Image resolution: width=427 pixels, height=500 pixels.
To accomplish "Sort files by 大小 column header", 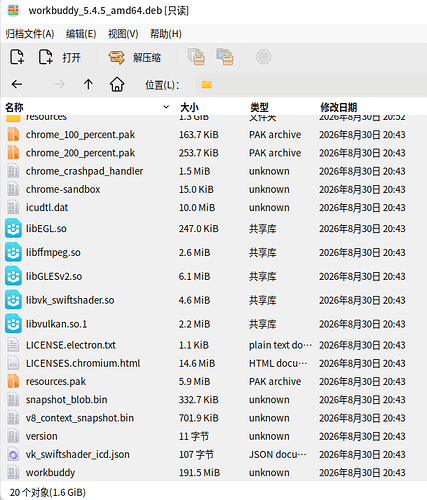I will click(x=189, y=107).
